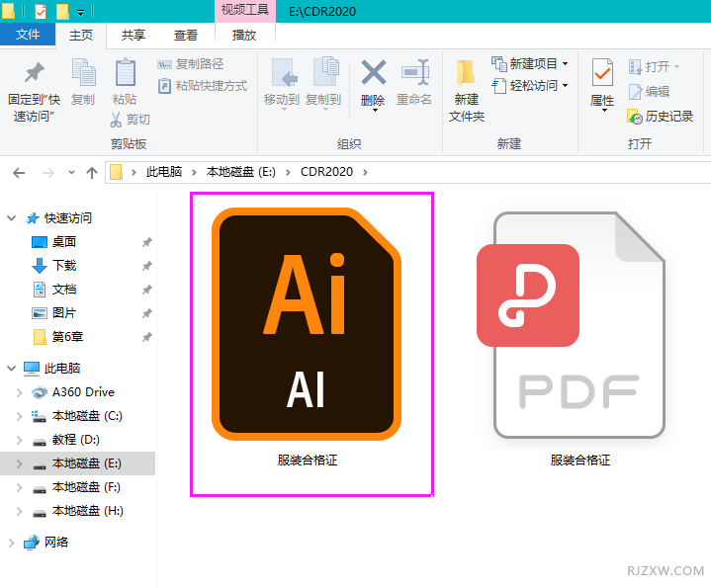711x588 pixels.
Task: Switch to the Home (主页) tab
Action: pos(81,36)
